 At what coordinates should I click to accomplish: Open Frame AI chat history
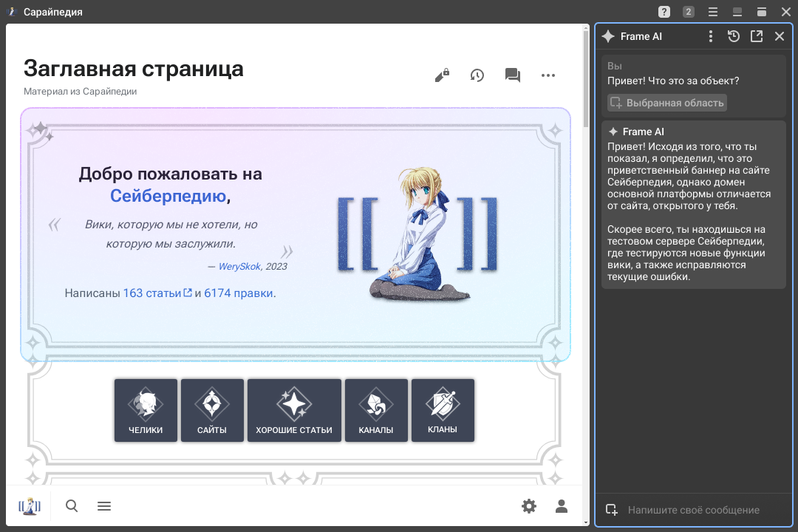[733, 36]
